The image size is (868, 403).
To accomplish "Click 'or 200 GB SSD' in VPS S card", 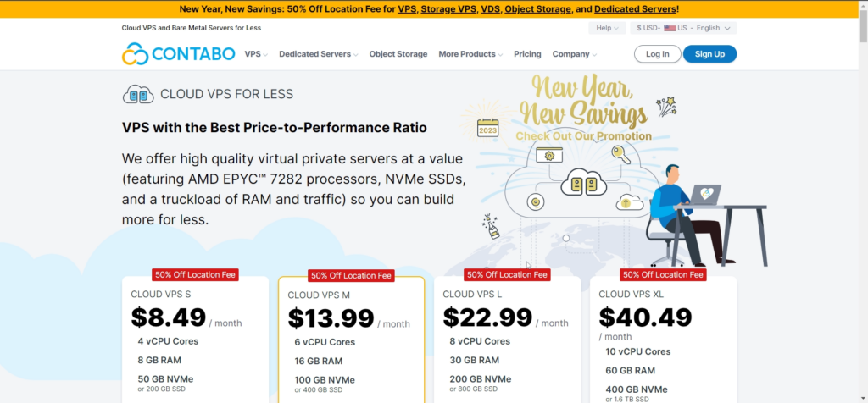I will 162,389.
